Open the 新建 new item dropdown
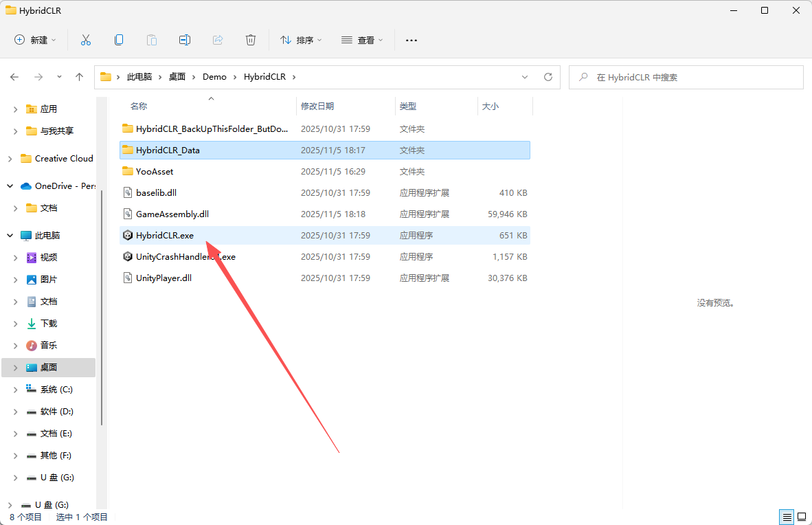Screen dimensions: 812x525 point(35,40)
